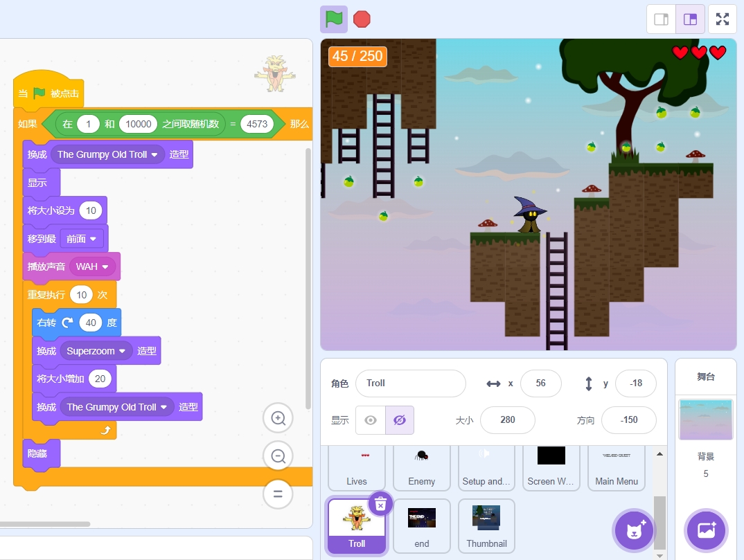Zoom out of the code workspace
The height and width of the screenshot is (560, 744).
coord(278,456)
